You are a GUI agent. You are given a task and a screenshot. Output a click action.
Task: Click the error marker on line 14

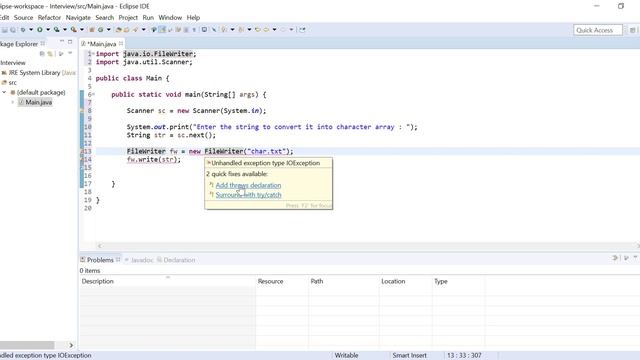[82, 160]
